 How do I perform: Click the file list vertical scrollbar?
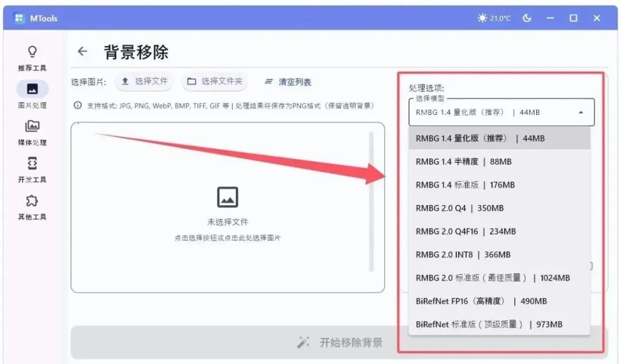point(371,202)
